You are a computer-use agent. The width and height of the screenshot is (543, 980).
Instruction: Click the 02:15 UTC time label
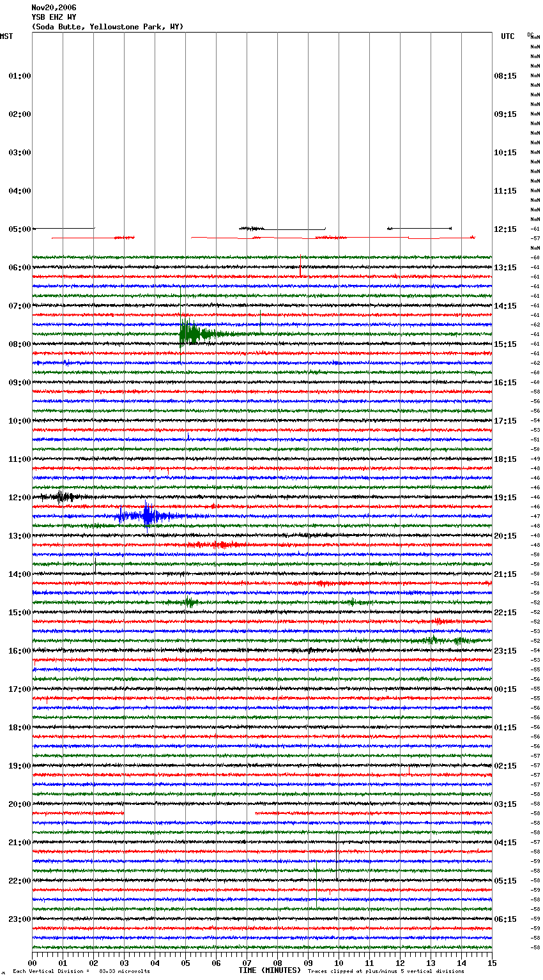click(x=505, y=766)
